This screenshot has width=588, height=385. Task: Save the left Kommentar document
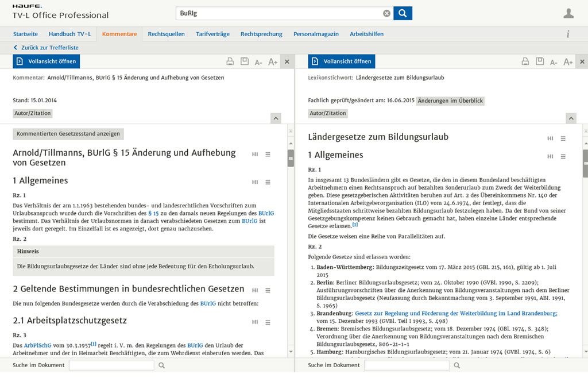(245, 61)
